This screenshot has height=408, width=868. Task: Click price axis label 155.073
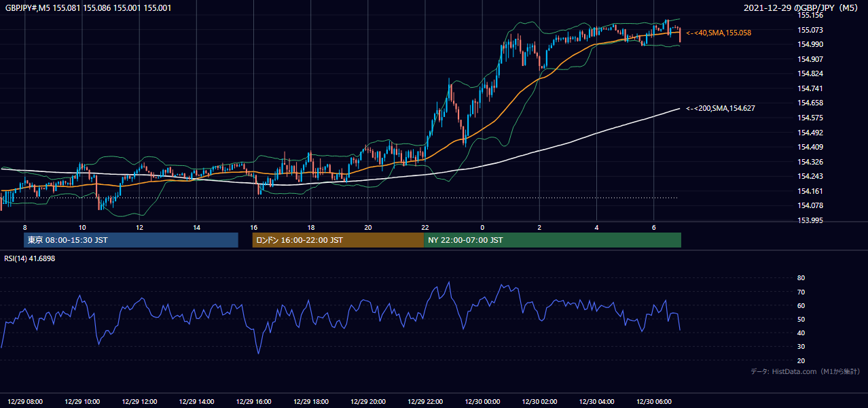(x=811, y=30)
